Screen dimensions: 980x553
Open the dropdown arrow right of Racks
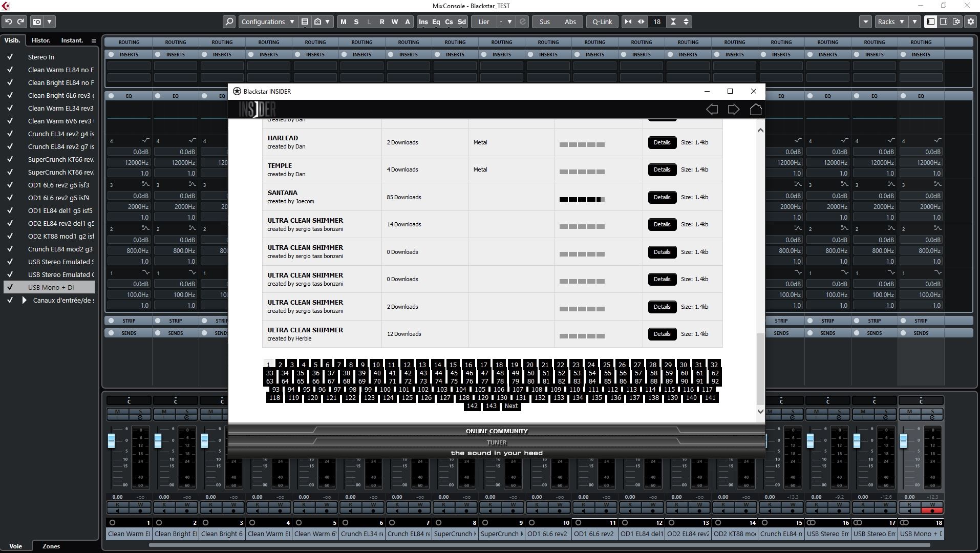914,22
